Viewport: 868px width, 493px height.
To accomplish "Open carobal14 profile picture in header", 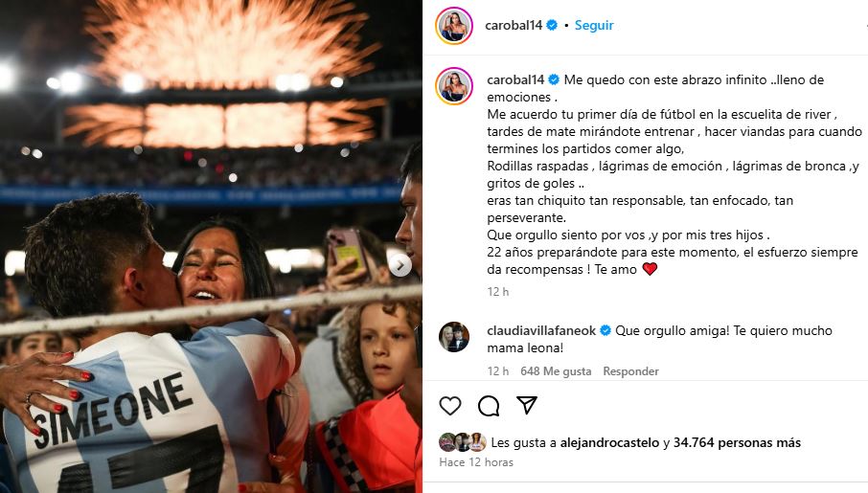I will [454, 26].
